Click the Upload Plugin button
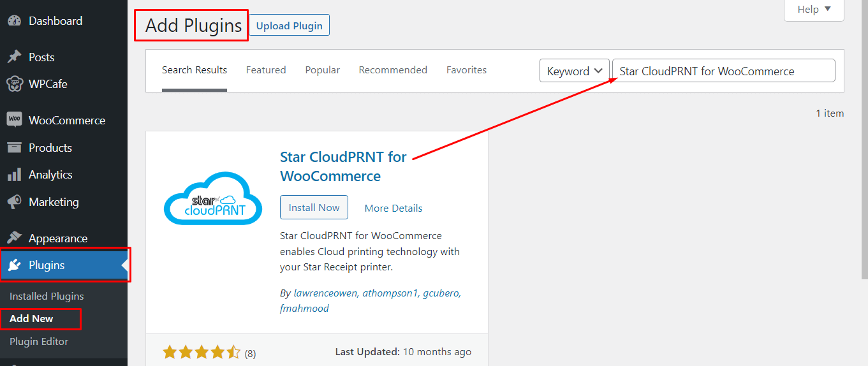 (x=290, y=26)
